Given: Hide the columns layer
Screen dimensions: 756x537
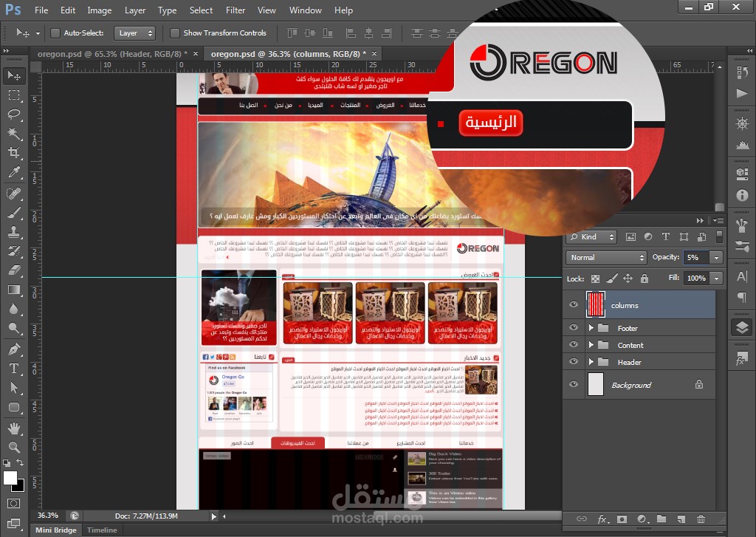Looking at the screenshot, I should (573, 304).
